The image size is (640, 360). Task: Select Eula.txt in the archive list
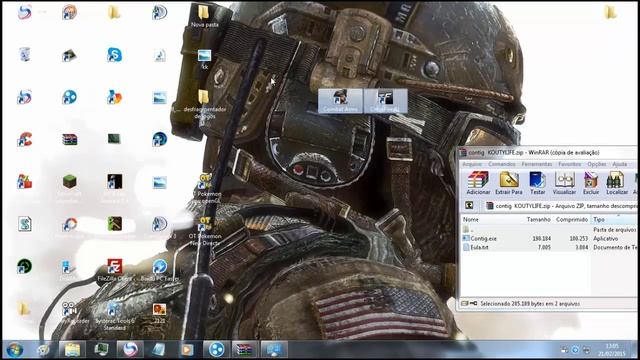[479, 247]
